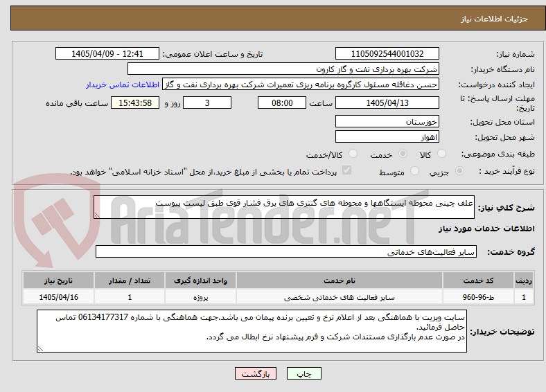Screen dimensions: 546x392
Task: Click the توضیحات خریدار label
Action: pyautogui.click(x=502, y=332)
